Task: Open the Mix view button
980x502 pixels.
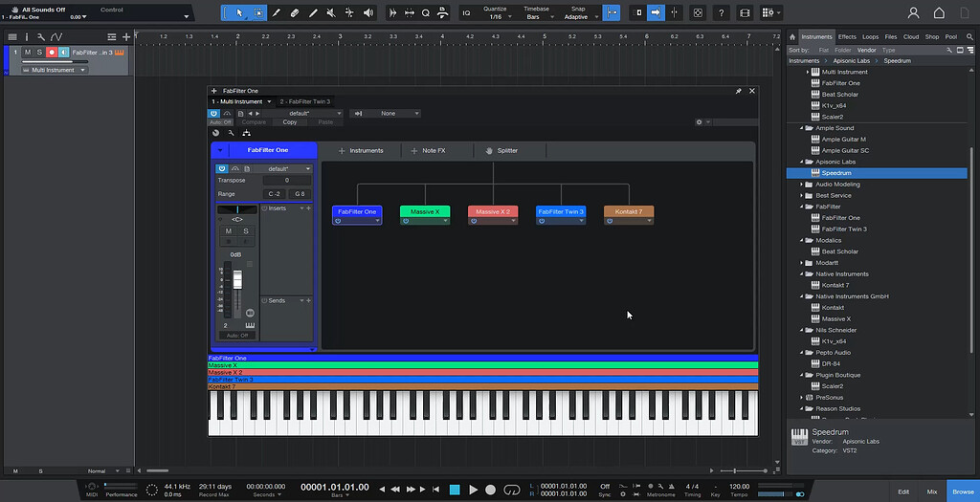Action: 931,491
